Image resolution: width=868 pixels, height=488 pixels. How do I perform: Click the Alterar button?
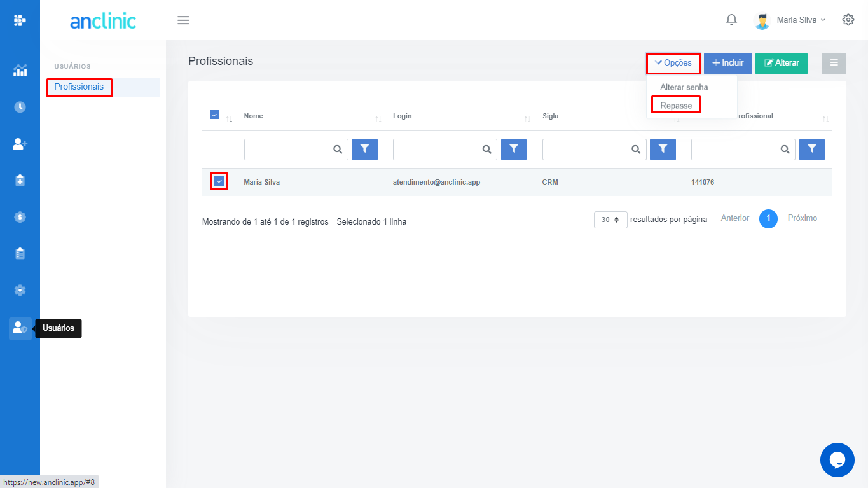click(782, 63)
